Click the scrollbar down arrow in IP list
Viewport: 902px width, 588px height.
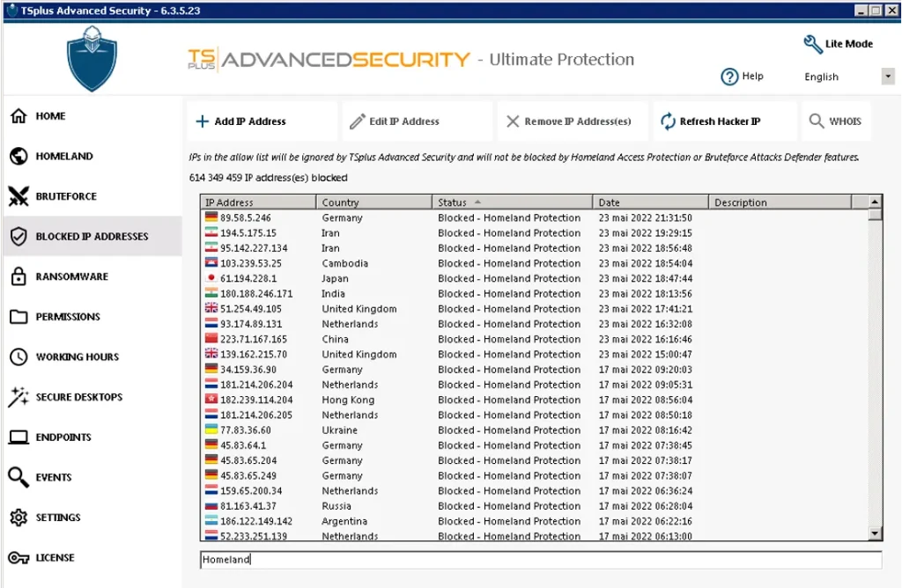click(875, 533)
